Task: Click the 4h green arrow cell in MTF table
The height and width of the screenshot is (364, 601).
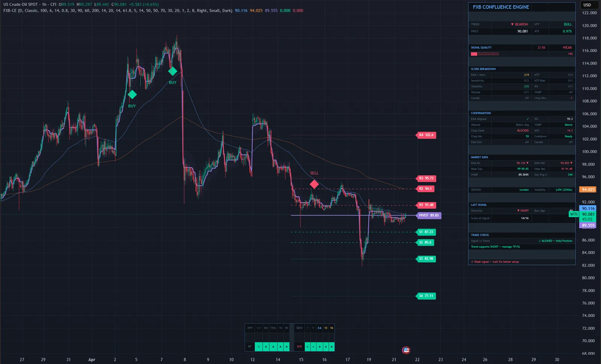Action: point(286,346)
